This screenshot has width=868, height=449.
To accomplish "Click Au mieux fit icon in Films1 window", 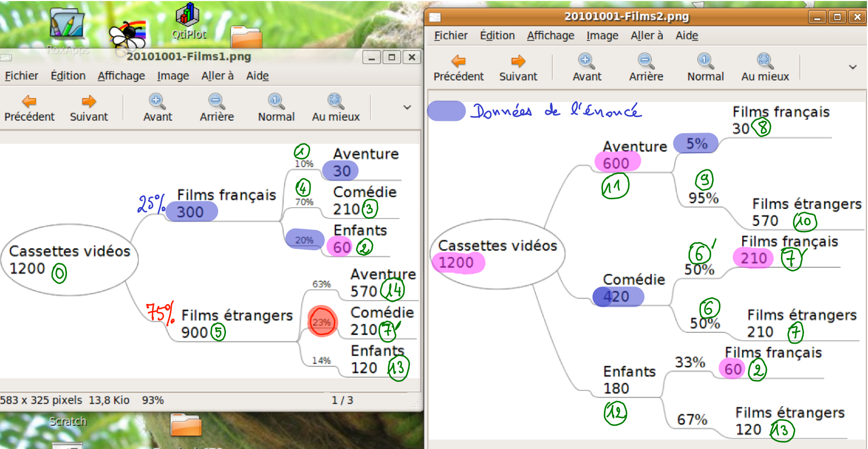I will pyautogui.click(x=335, y=102).
